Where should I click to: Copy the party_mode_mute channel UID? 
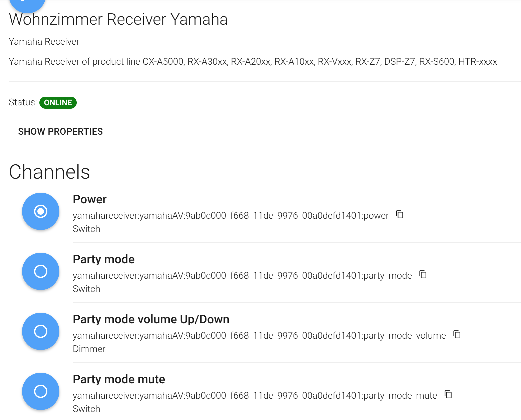point(448,394)
